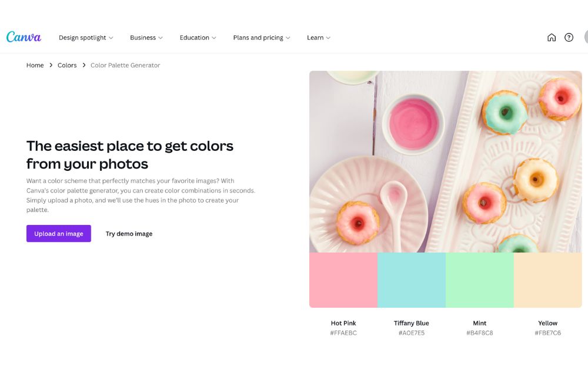Click the donut photo preview
Image resolution: width=588 pixels, height=370 pixels.
pyautogui.click(x=446, y=162)
